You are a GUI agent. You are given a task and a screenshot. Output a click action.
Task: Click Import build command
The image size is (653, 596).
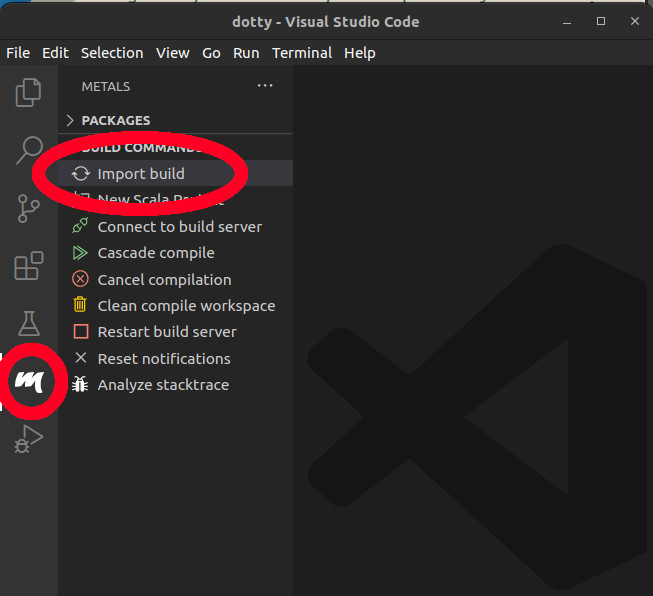tap(140, 174)
